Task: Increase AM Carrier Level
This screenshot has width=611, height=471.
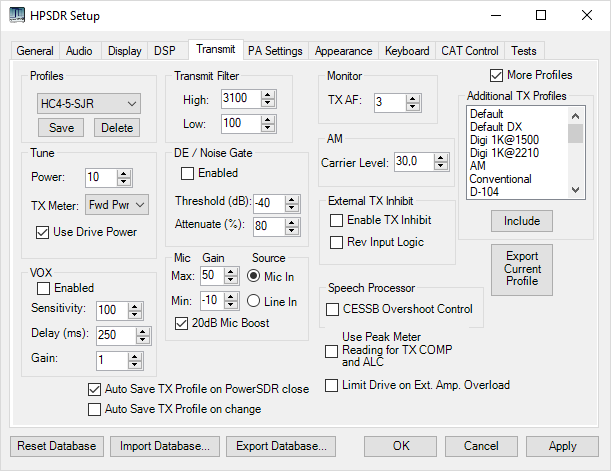Action: pos(441,158)
